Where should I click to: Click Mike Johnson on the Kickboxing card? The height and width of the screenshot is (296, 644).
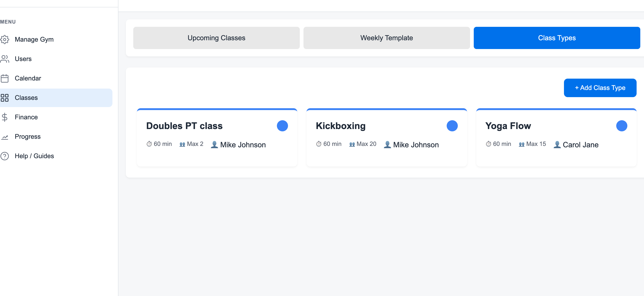click(x=416, y=145)
